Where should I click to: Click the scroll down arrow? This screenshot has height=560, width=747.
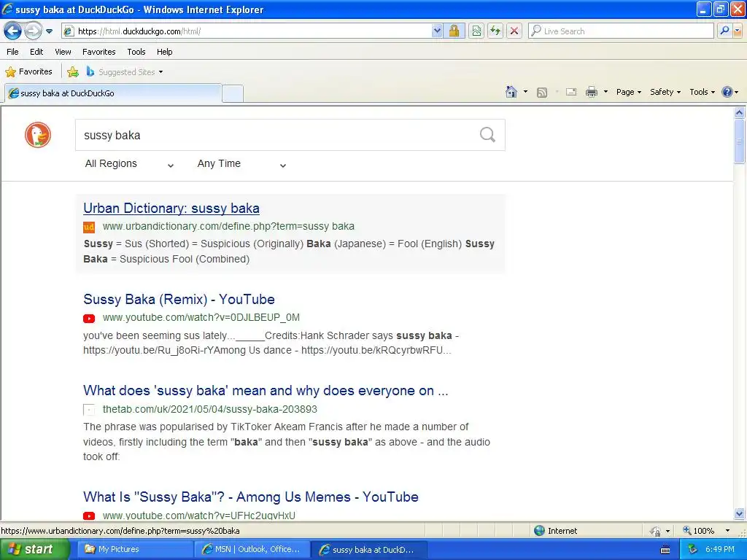pyautogui.click(x=740, y=514)
